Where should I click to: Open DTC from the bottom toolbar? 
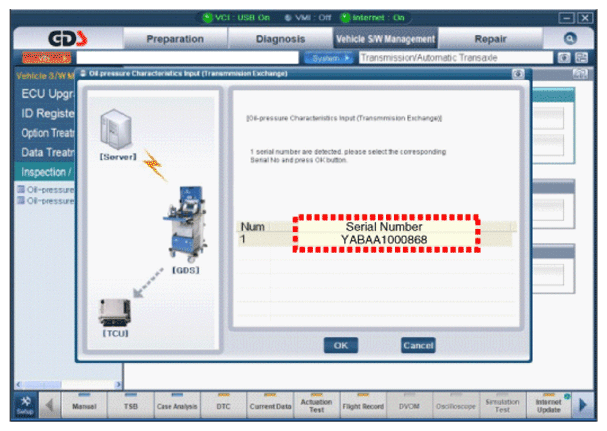(223, 405)
